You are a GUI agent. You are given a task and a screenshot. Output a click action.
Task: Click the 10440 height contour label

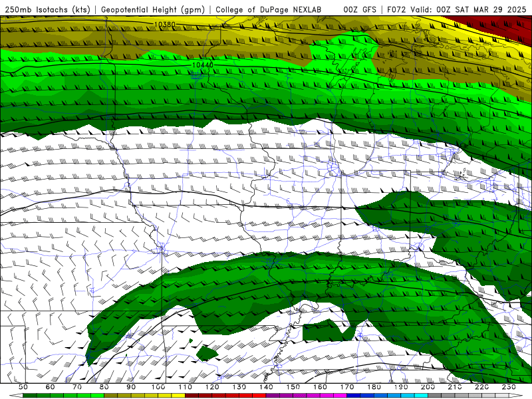[203, 65]
